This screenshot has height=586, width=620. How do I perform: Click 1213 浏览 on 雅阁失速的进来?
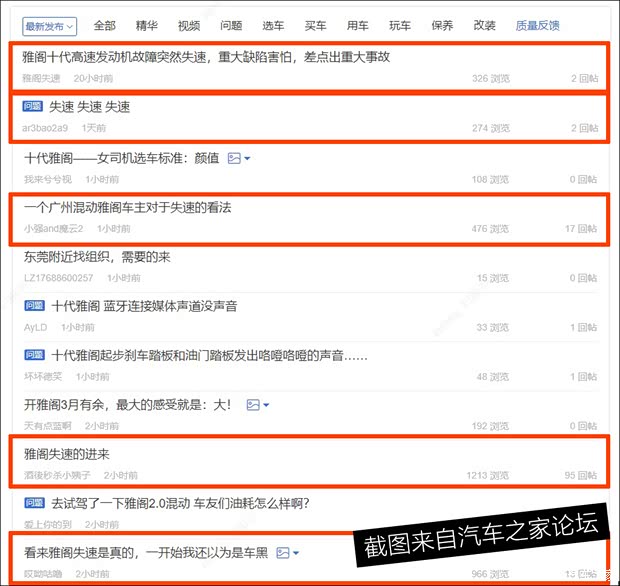[488, 475]
